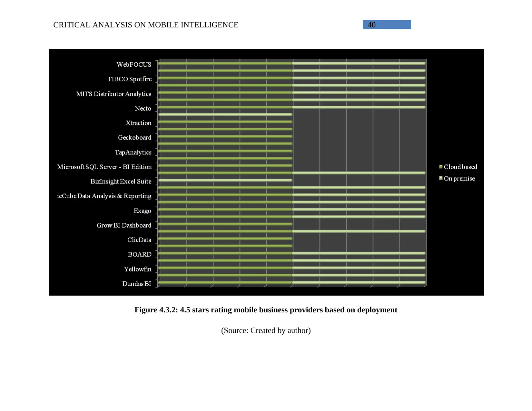Click icCube Data Analysis & Reporting label
Image resolution: width=532 pixels, height=411 pixels.
tap(104, 196)
